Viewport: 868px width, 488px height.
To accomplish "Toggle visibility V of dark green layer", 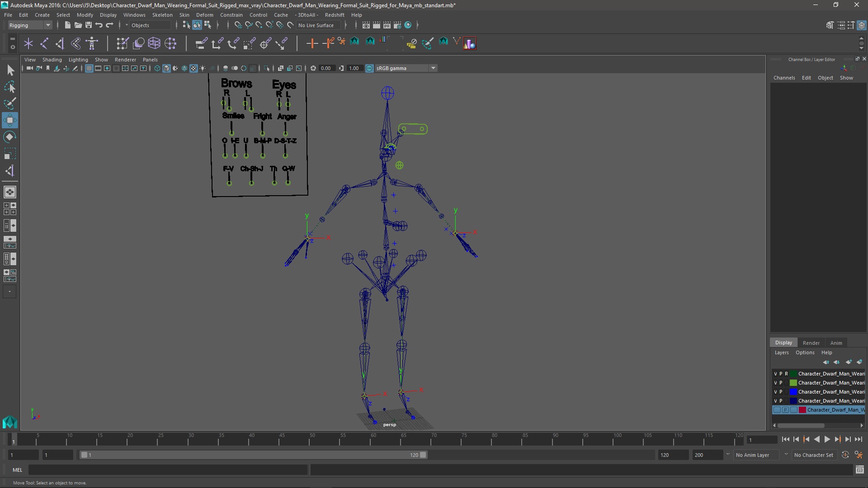I will pos(775,374).
